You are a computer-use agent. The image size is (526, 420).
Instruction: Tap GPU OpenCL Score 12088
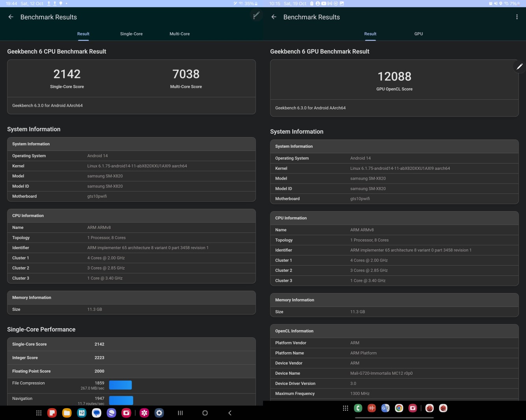coord(394,81)
